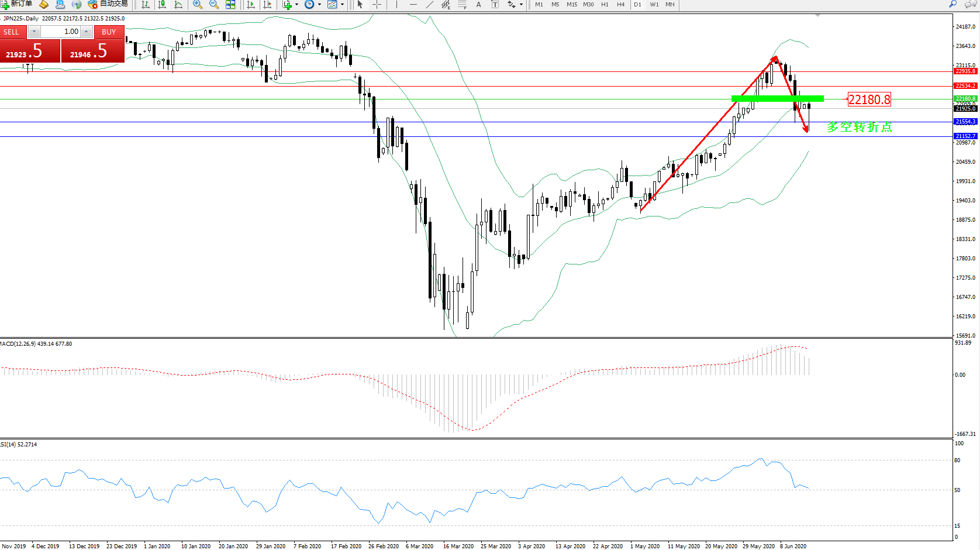Switch chart to candlestick mode
The image size is (980, 550).
(x=162, y=4)
